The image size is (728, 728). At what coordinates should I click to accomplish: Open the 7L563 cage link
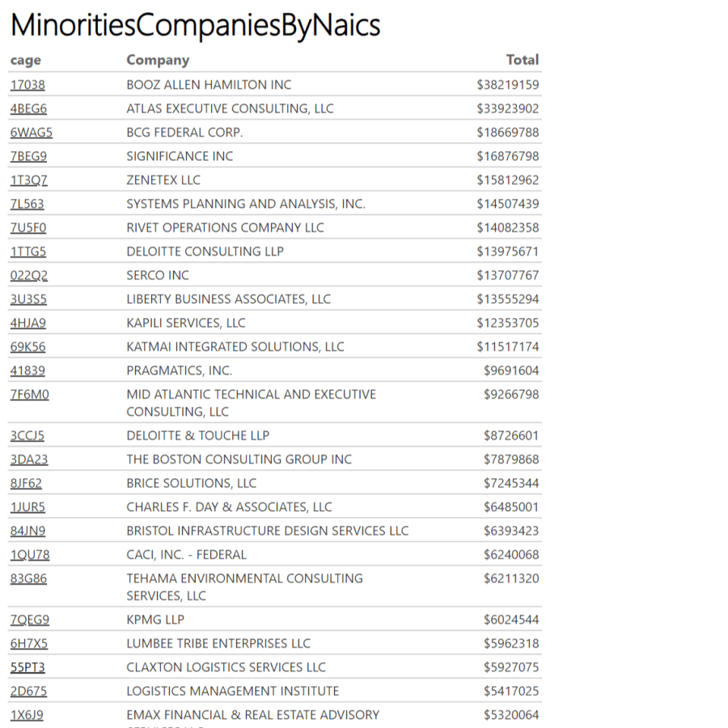pyautogui.click(x=27, y=204)
